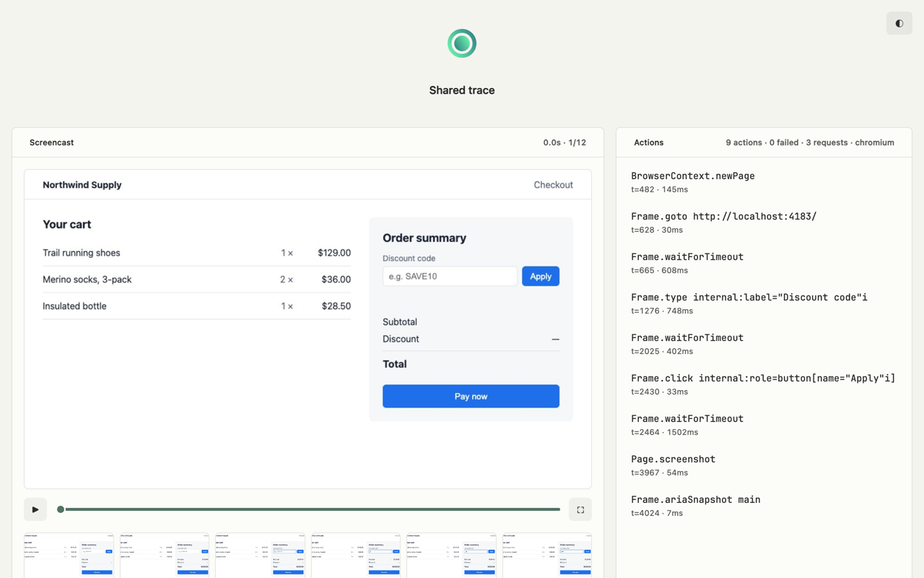Select the Frame.waitForTimeout action at t=2464
Viewport: 924px width, 578px height.
(x=764, y=425)
